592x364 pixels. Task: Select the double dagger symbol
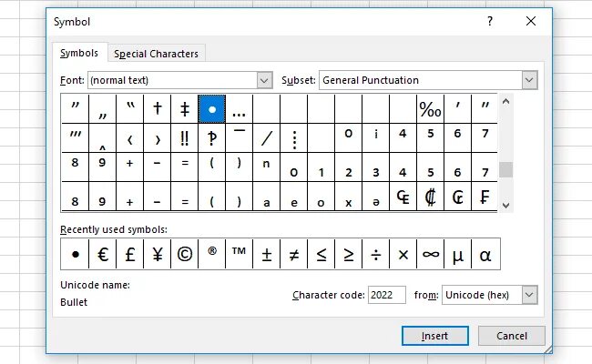[x=185, y=109]
